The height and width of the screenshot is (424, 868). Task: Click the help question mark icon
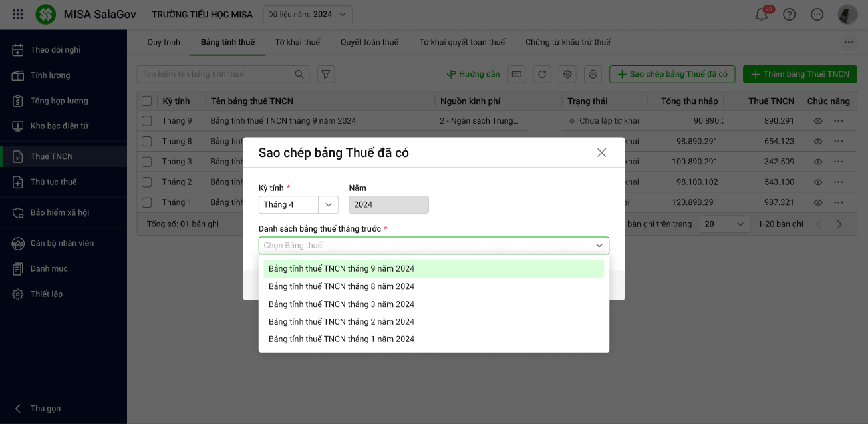(789, 15)
